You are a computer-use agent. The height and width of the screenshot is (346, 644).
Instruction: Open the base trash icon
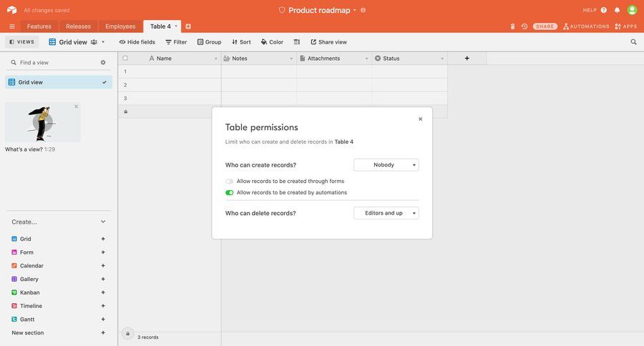point(512,26)
